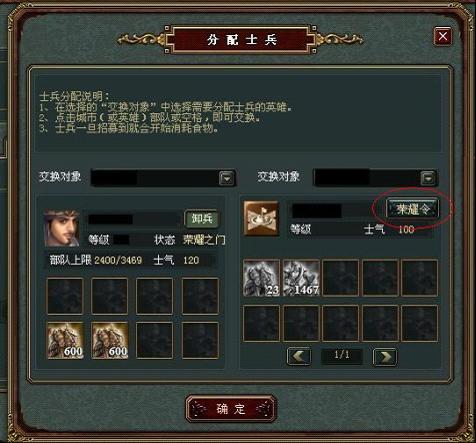The height and width of the screenshot is (443, 476).
Task: Click the left 交换对象 selection field
Action: point(163,178)
